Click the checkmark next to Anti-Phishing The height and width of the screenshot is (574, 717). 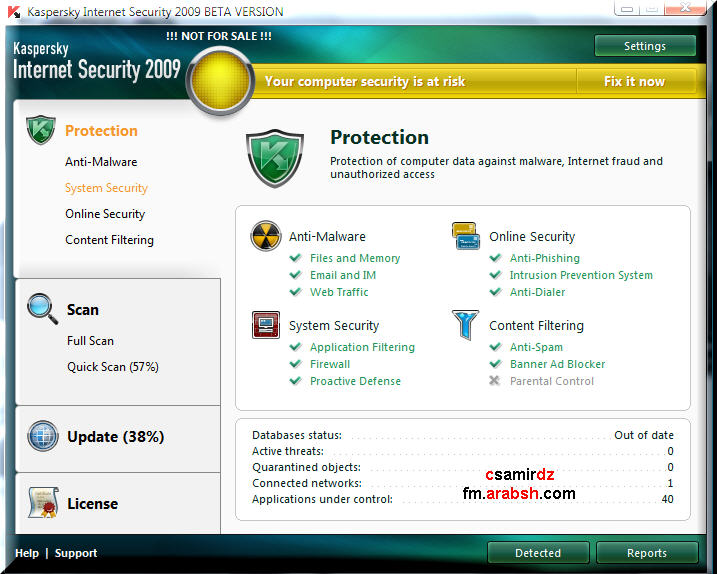(495, 257)
